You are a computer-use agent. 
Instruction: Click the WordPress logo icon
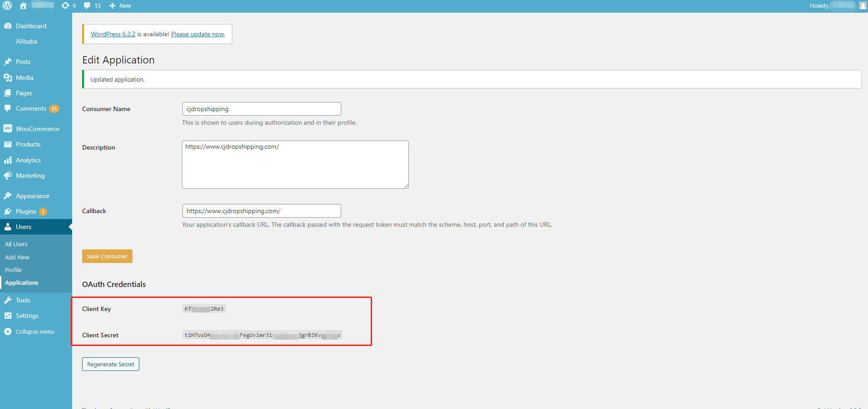[7, 5]
